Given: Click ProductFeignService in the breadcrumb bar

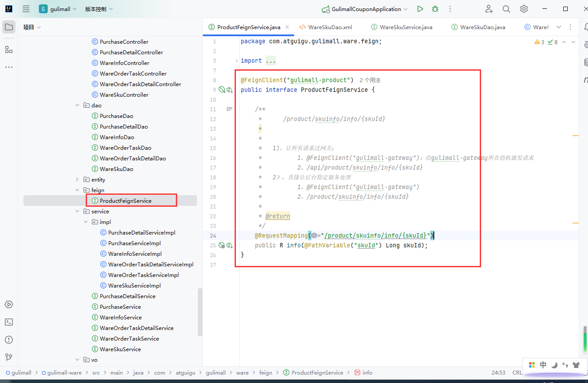Looking at the screenshot, I should (313, 372).
